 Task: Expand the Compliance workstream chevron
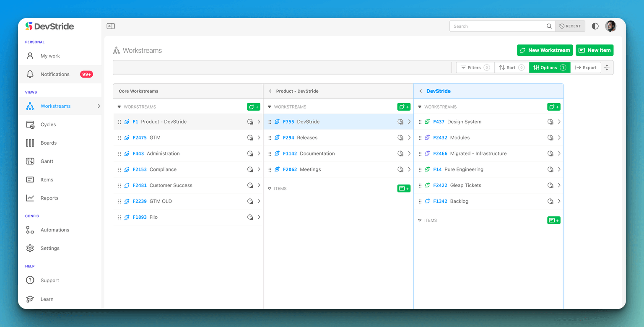[x=259, y=169]
